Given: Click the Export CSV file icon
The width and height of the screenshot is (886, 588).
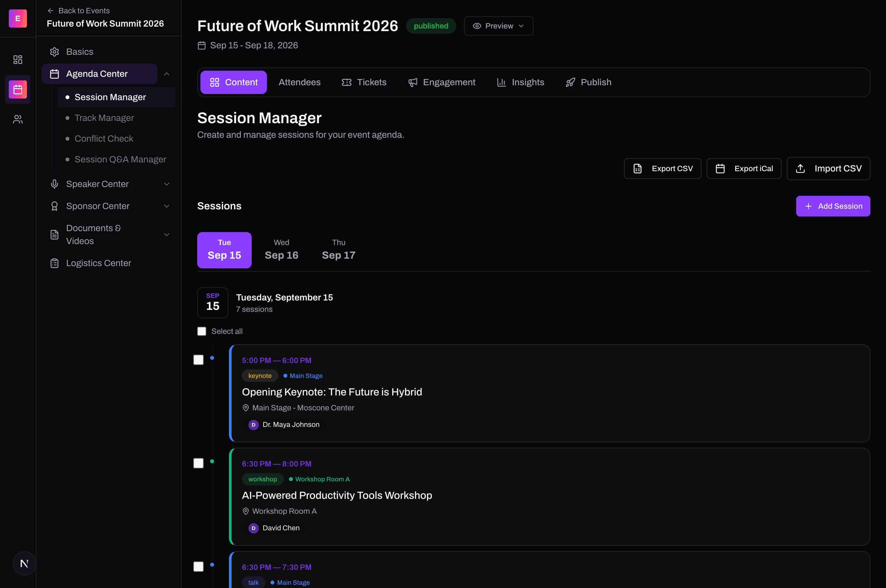Looking at the screenshot, I should point(638,169).
